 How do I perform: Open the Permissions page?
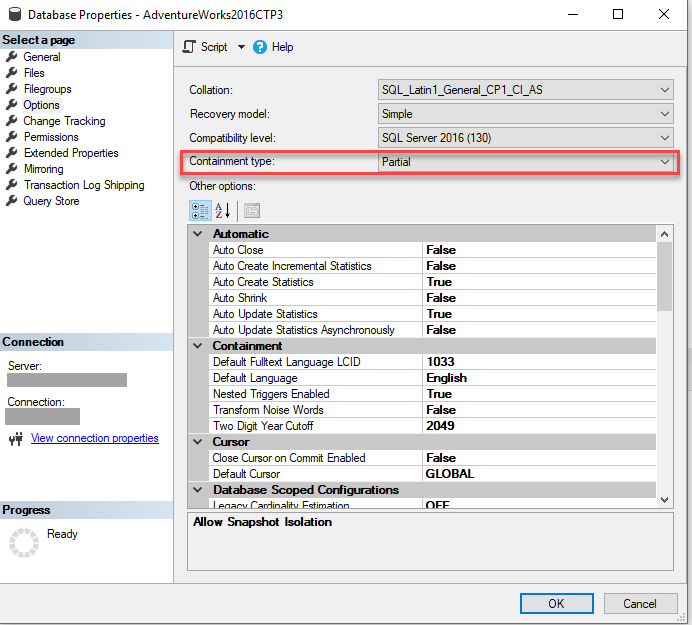coord(51,137)
